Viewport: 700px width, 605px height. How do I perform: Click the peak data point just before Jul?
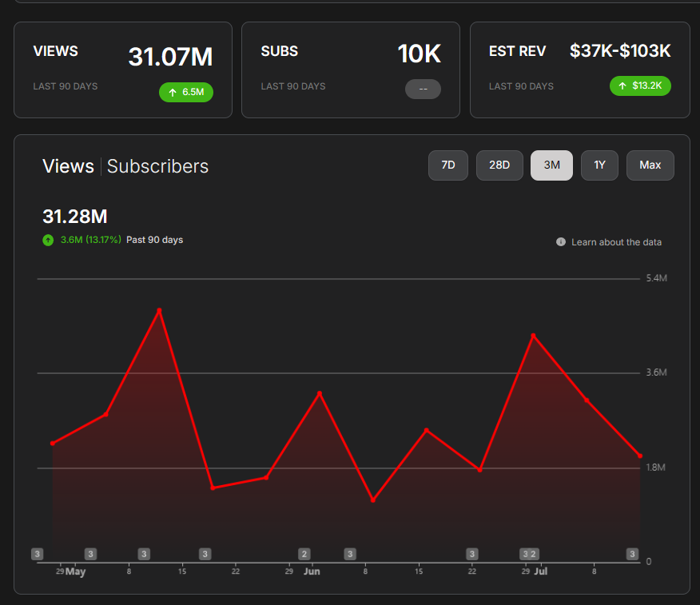[x=533, y=336]
